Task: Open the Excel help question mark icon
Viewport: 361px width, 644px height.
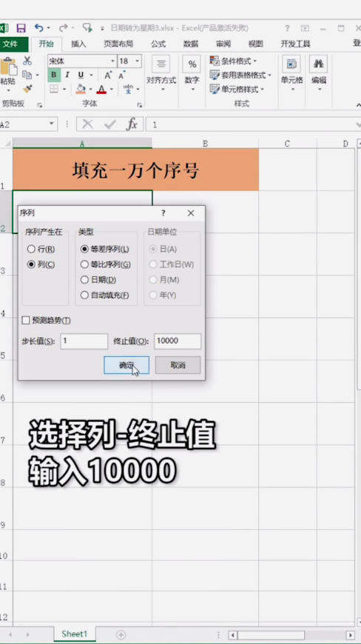Action: 287,28
